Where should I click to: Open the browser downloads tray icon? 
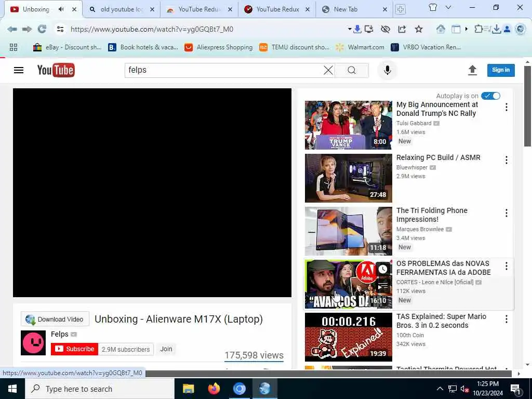tap(496, 29)
